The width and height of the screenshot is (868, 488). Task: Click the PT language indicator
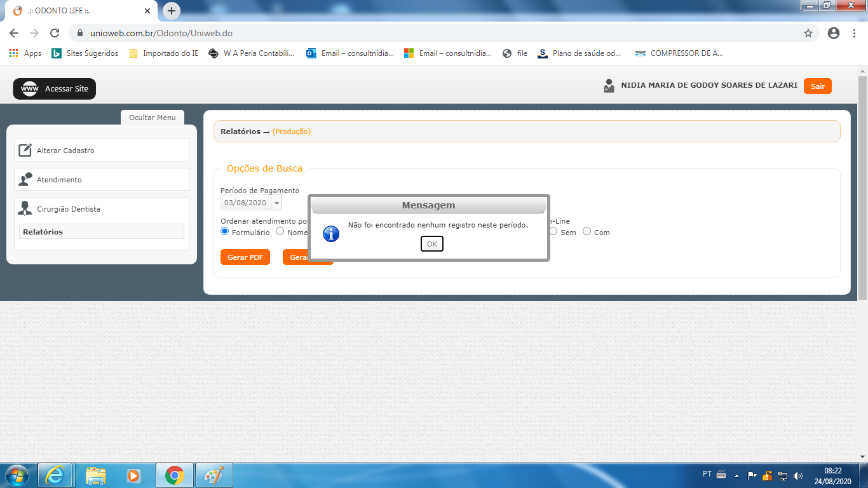pyautogui.click(x=707, y=474)
